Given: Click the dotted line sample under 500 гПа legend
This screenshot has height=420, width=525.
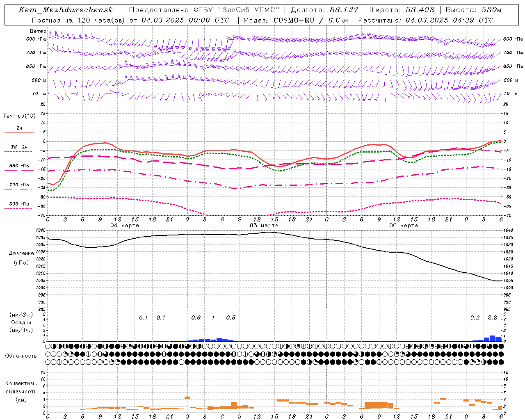Looking at the screenshot, I should 19,208.
